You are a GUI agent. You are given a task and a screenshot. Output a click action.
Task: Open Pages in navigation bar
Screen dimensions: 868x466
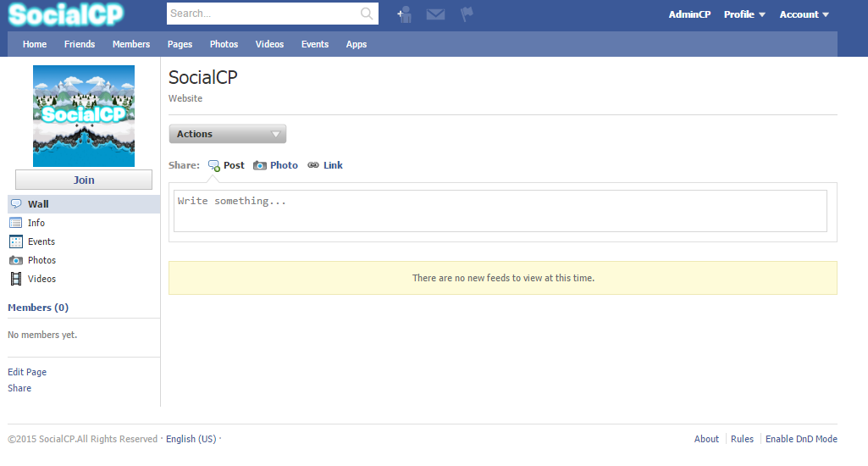[180, 44]
